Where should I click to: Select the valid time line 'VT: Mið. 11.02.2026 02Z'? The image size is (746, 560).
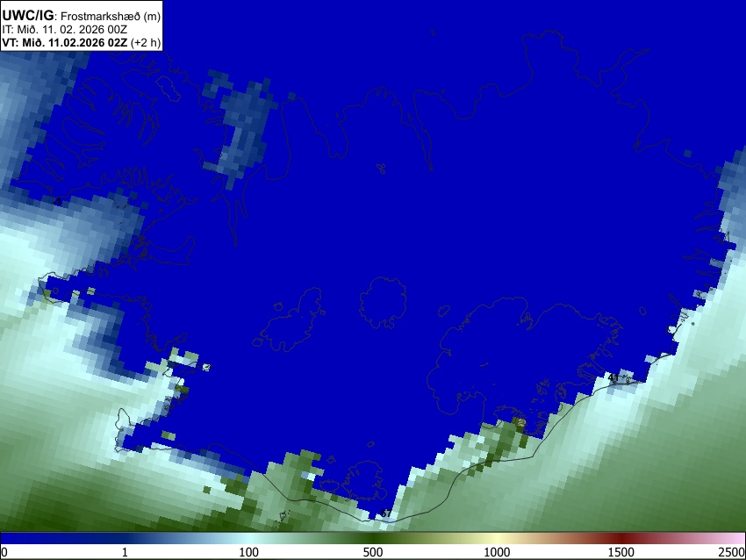tap(64, 42)
